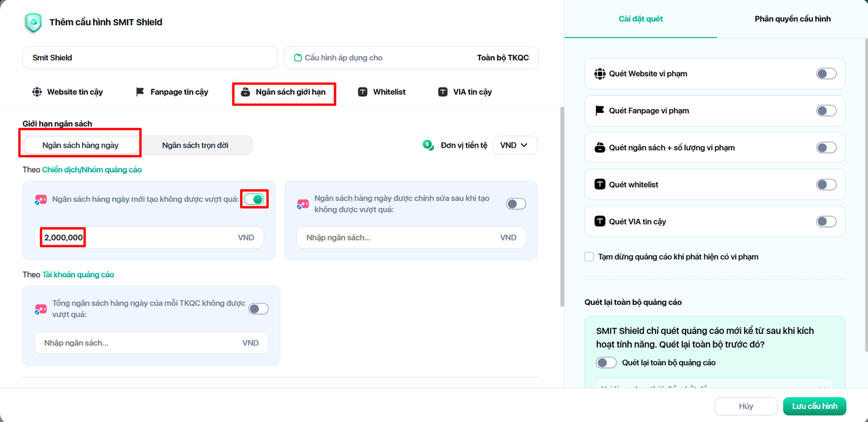Click the Lưu cấu hình button

(814, 406)
